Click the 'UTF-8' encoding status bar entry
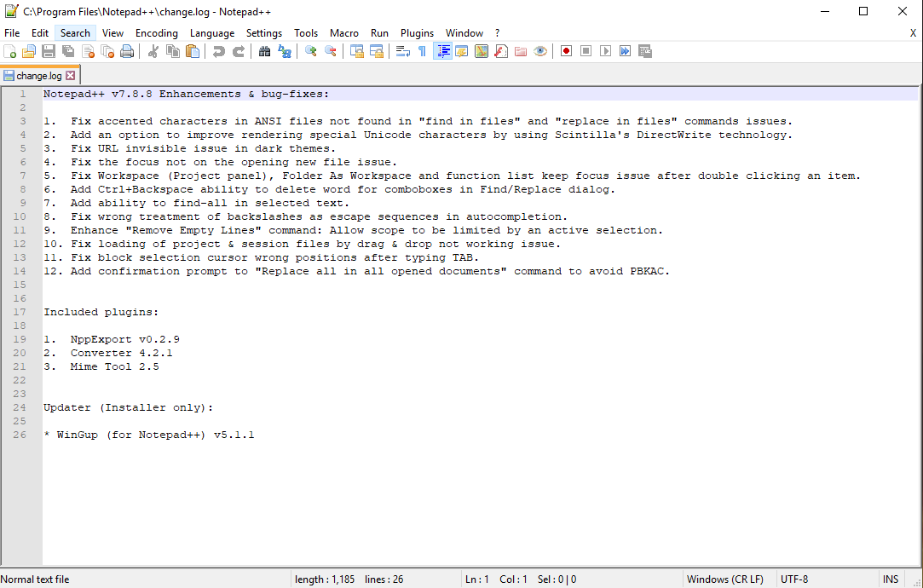Screen dimensions: 923x588 click(x=794, y=579)
